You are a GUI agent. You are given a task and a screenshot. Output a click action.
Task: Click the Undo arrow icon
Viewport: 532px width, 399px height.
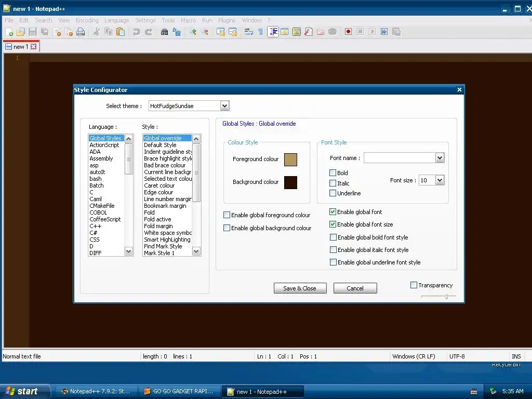[x=137, y=32]
